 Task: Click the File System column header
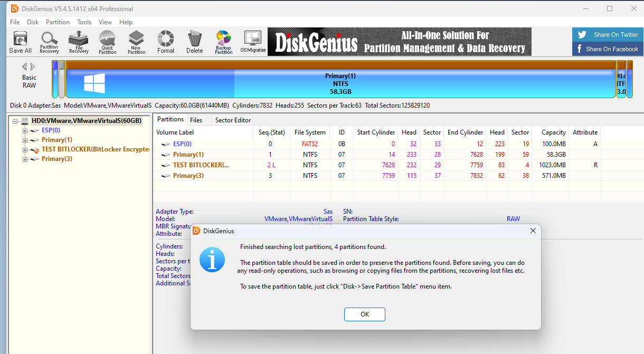(x=310, y=132)
